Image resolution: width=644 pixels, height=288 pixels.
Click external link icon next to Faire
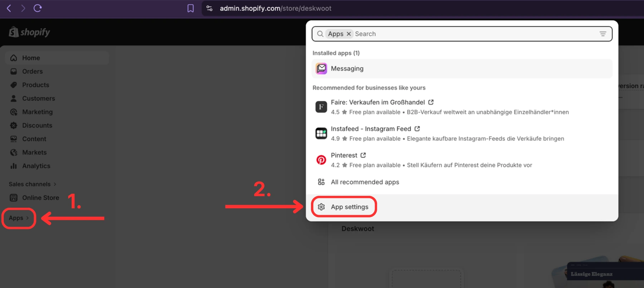tap(431, 102)
